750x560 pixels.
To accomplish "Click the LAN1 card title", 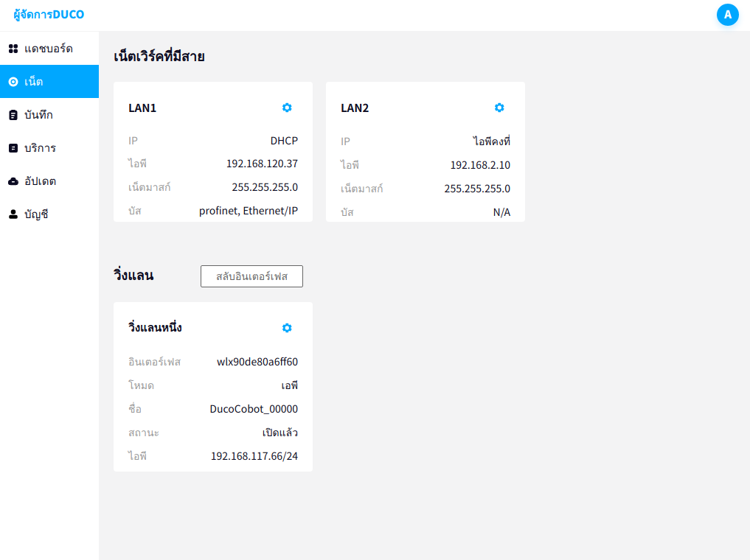I will pos(142,108).
